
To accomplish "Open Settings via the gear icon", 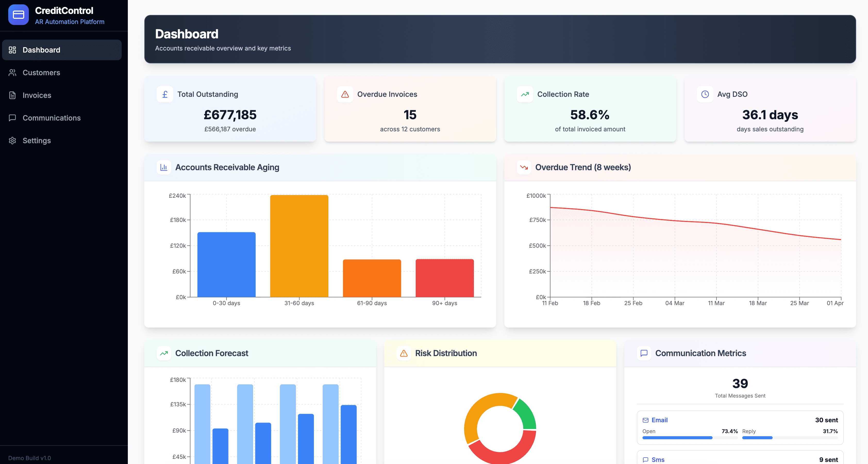I will click(x=12, y=140).
